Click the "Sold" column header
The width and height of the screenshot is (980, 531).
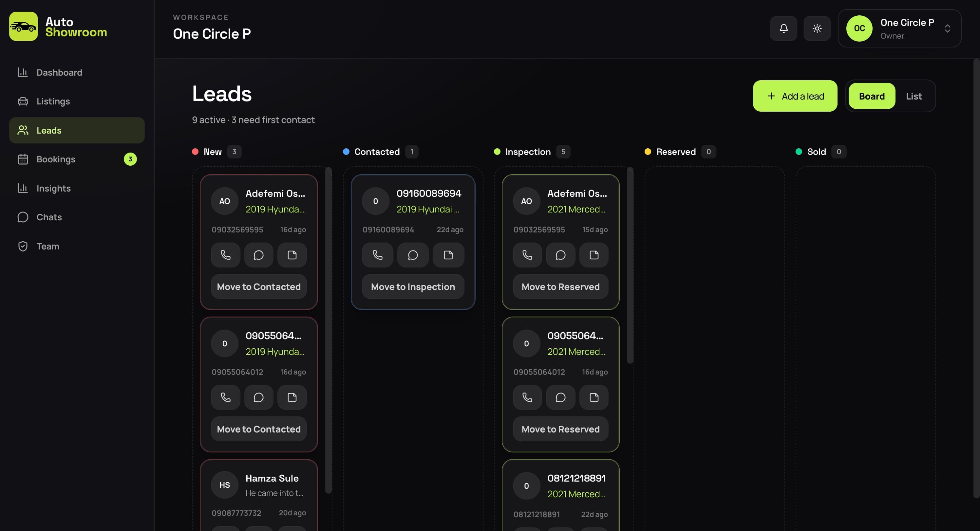817,151
